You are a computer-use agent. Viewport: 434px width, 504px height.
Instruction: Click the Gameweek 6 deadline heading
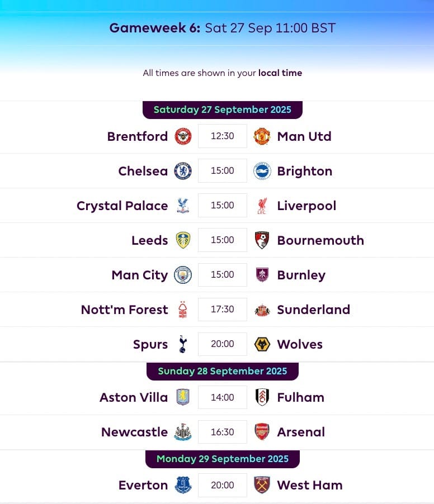click(x=222, y=28)
